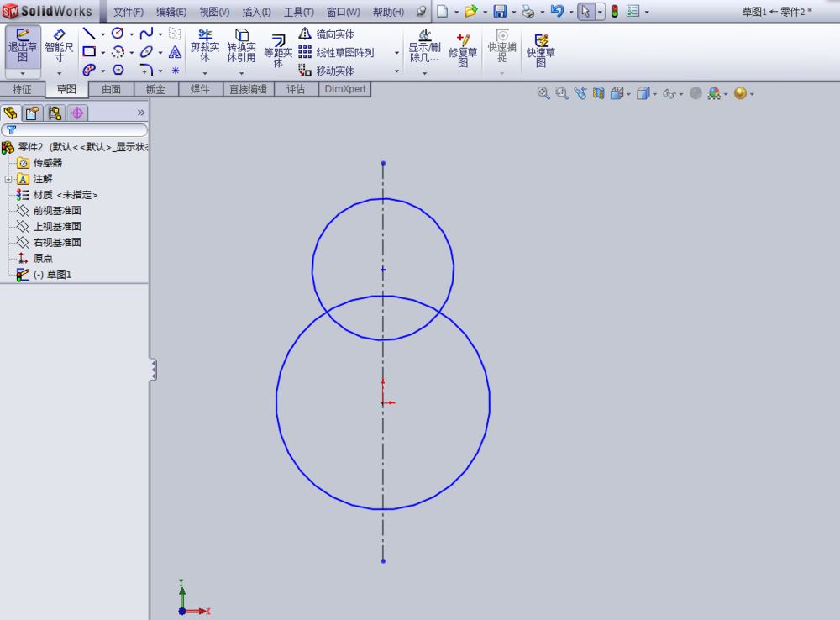
Task: Select the Sketch Fillet tool
Action: click(145, 71)
